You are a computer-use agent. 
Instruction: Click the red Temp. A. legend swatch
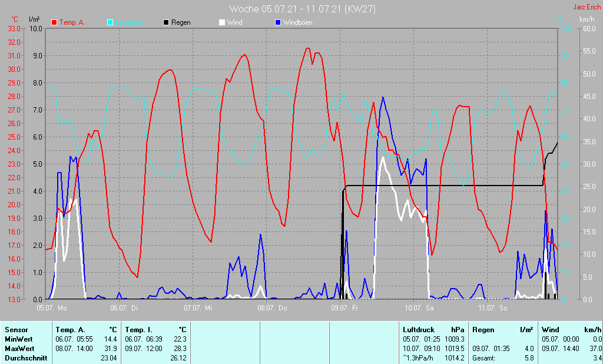click(54, 22)
